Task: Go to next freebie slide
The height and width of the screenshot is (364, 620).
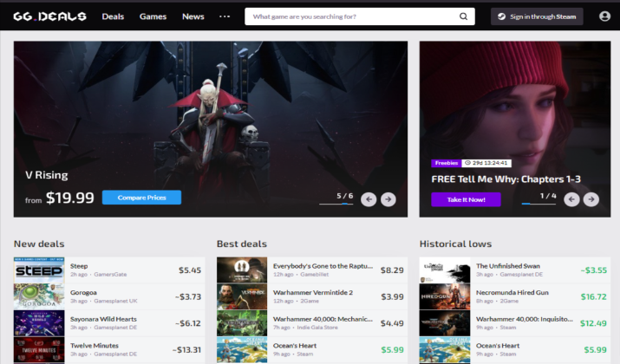Action: point(591,199)
